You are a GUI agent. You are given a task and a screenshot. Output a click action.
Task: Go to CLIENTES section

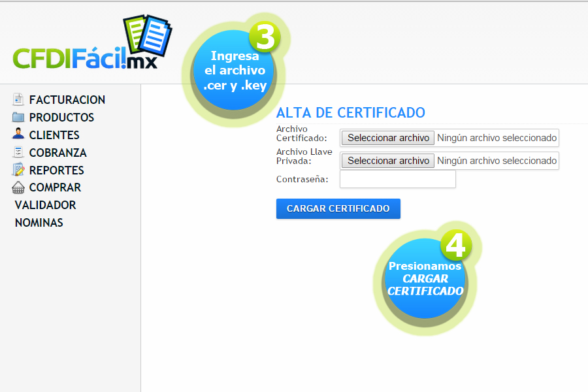[x=54, y=135]
